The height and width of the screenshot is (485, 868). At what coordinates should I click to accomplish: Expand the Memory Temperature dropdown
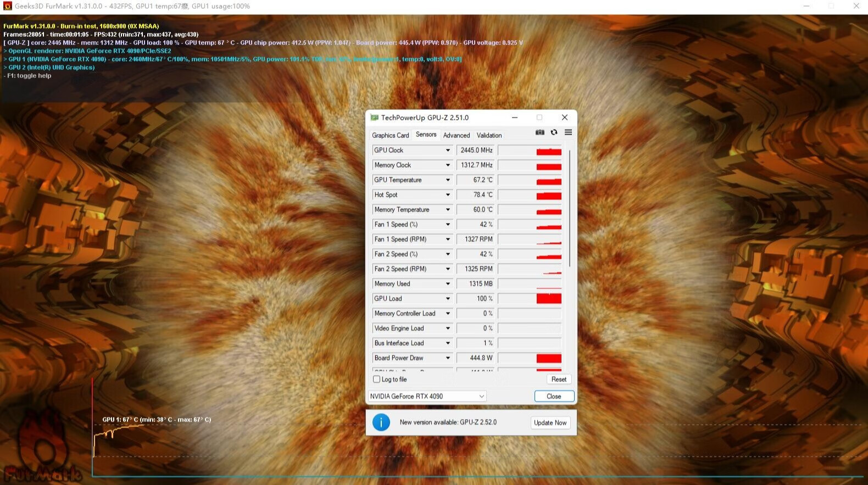pos(448,209)
